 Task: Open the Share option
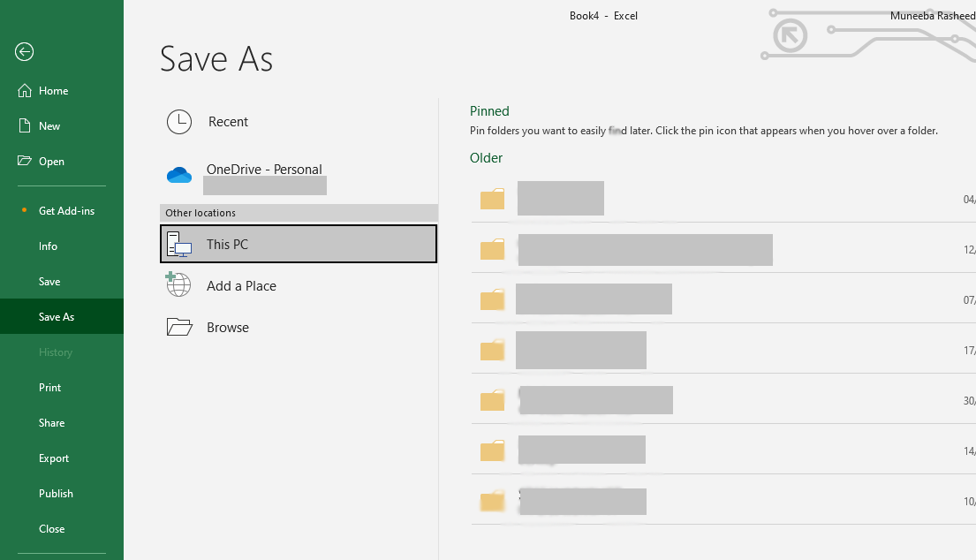[51, 423]
